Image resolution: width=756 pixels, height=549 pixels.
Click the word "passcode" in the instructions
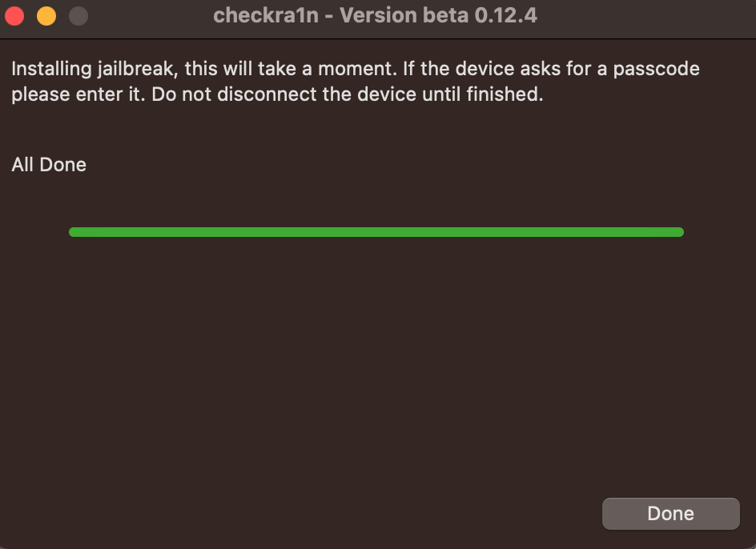[656, 69]
